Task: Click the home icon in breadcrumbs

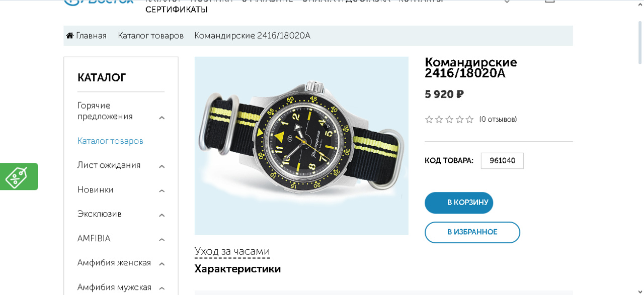Action: click(x=70, y=36)
